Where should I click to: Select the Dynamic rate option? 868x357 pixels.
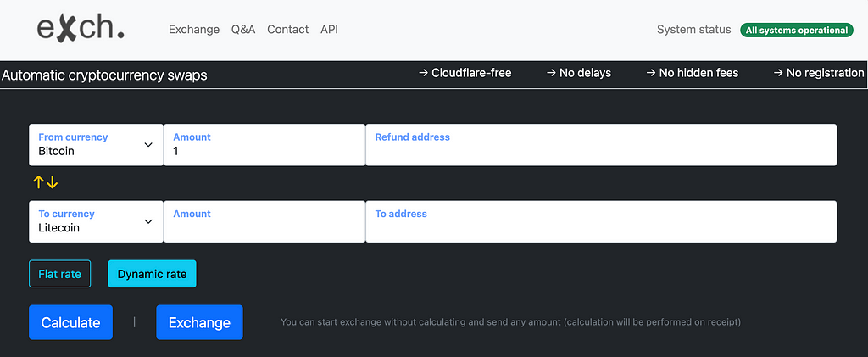153,274
